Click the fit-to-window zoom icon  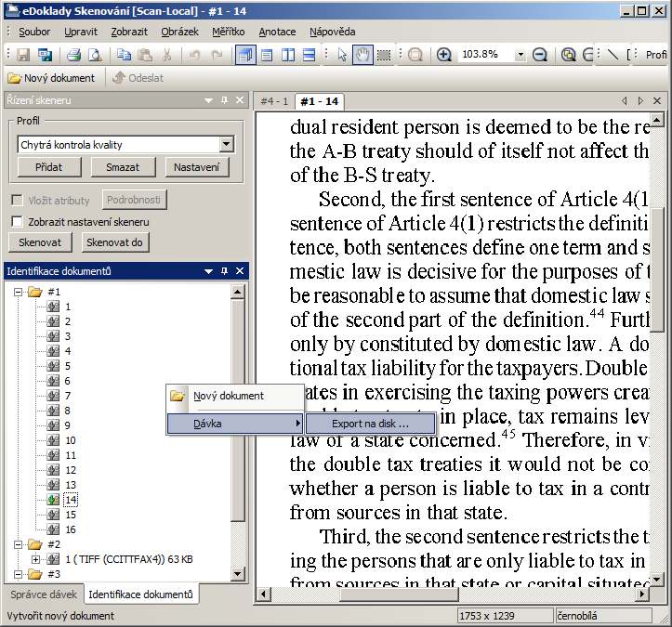coord(568,55)
